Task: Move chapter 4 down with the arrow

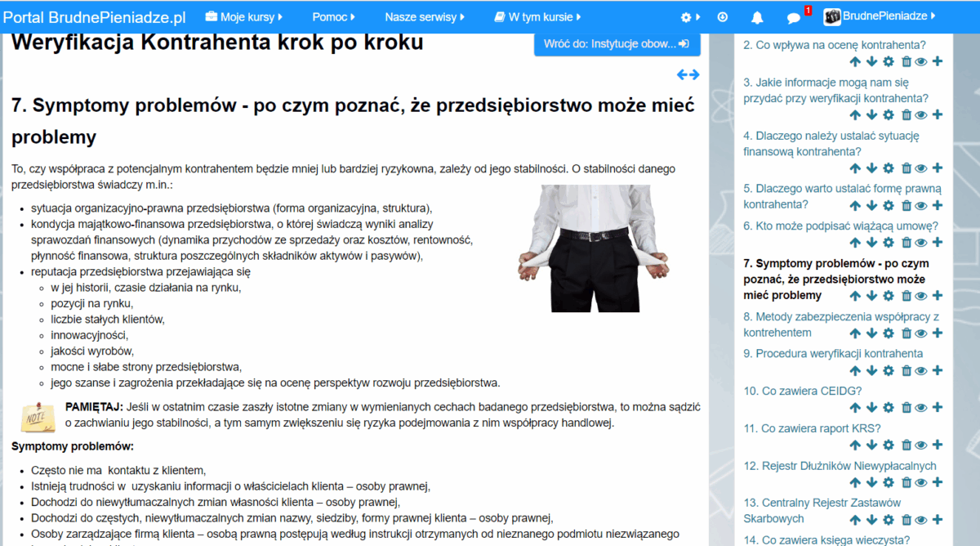Action: [871, 168]
